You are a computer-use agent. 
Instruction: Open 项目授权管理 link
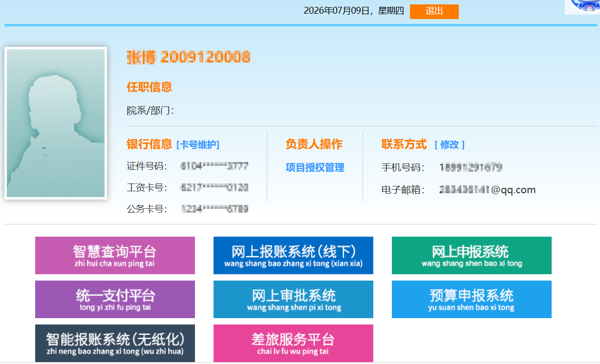pyautogui.click(x=315, y=168)
